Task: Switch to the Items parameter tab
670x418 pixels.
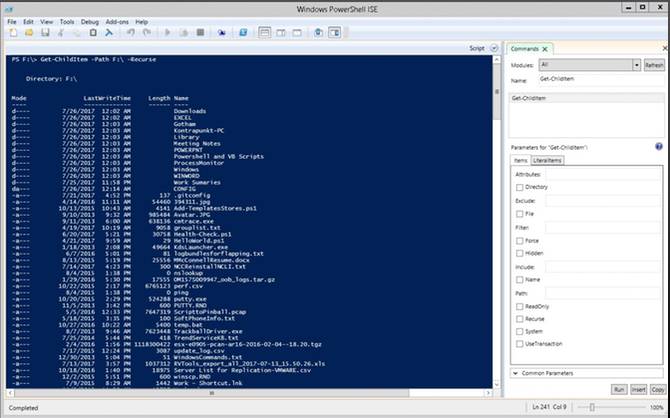Action: coord(520,161)
